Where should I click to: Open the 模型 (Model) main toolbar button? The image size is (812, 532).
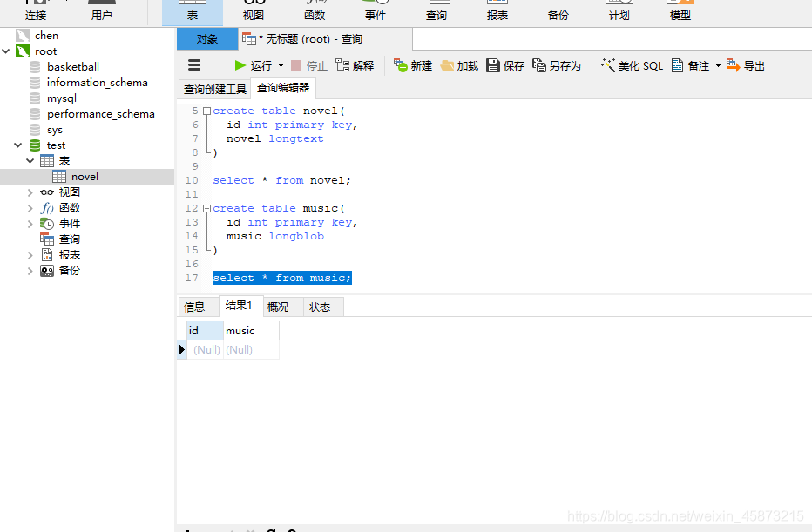click(x=680, y=12)
